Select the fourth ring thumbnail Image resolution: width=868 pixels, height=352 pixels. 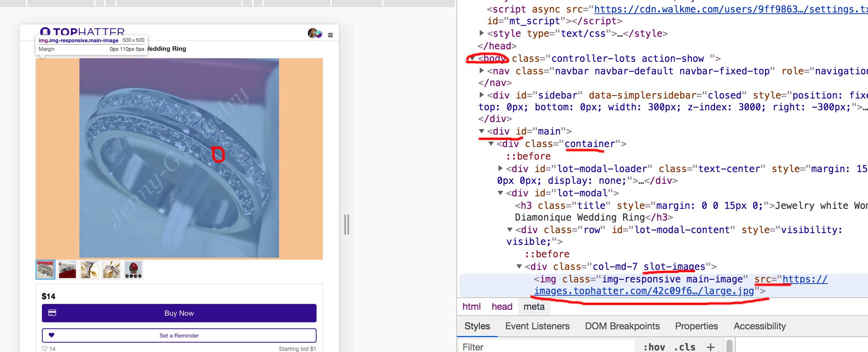[x=111, y=269]
